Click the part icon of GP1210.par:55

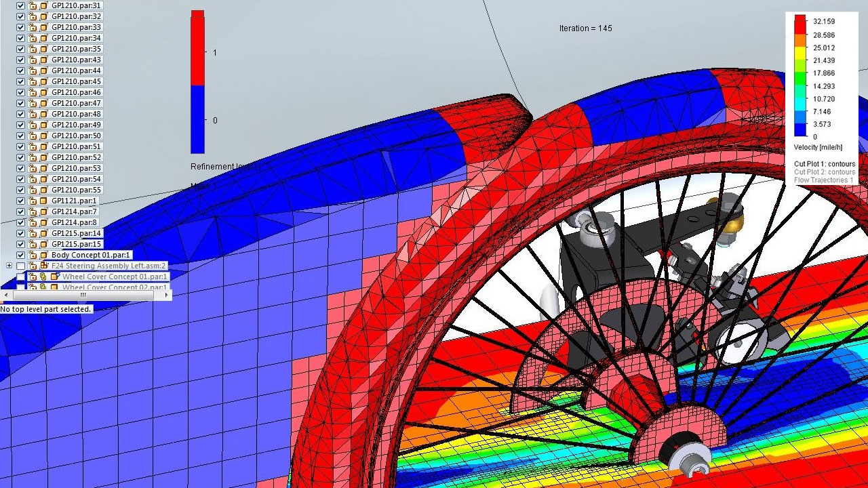43,190
